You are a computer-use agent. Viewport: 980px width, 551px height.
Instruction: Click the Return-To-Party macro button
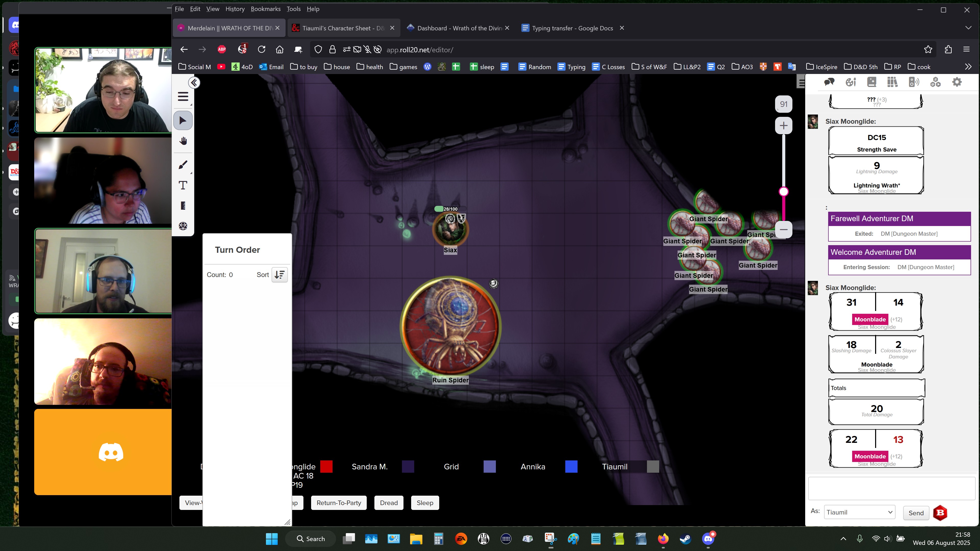pyautogui.click(x=339, y=503)
